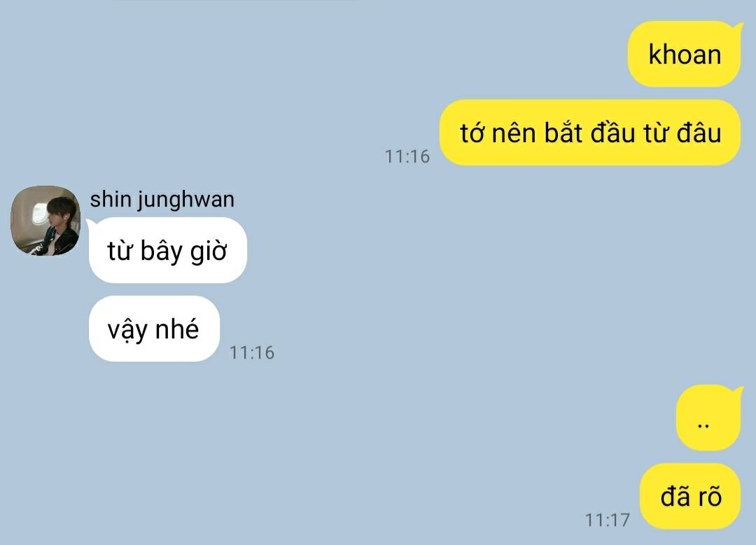Select the yellow 'khoan' message bubble
The image size is (756, 545).
coord(684,54)
